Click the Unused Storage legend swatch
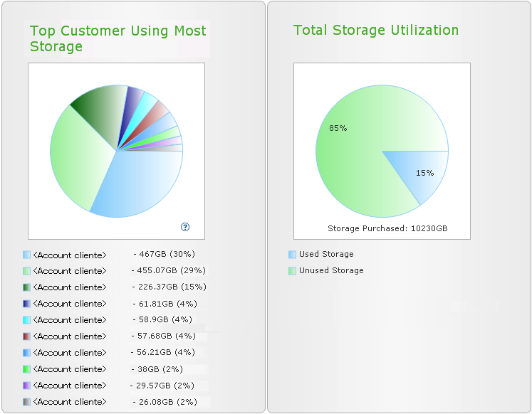Image resolution: width=532 pixels, height=414 pixels. coord(292,270)
